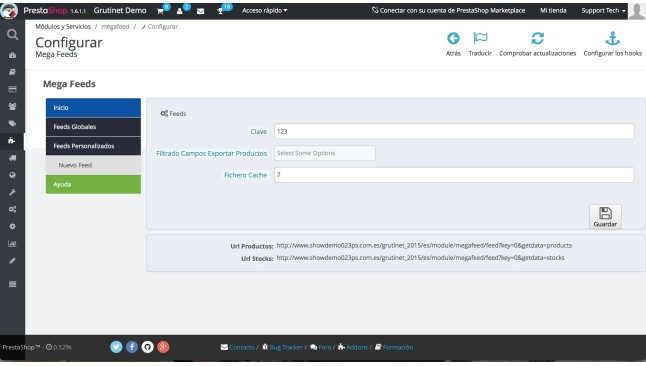Open Stats bar chart icon in sidebar
The height and width of the screenshot is (366, 646).
click(x=12, y=244)
